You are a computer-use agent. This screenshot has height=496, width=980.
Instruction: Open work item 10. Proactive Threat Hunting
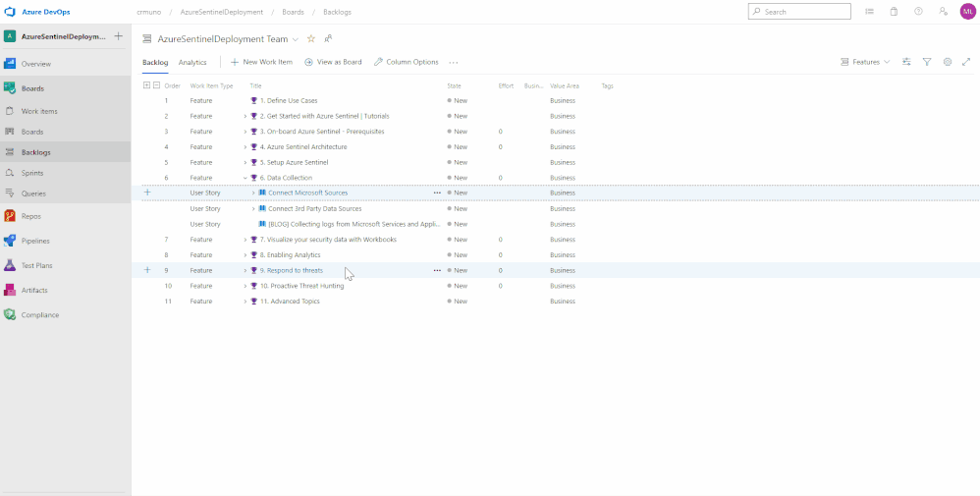tap(301, 286)
